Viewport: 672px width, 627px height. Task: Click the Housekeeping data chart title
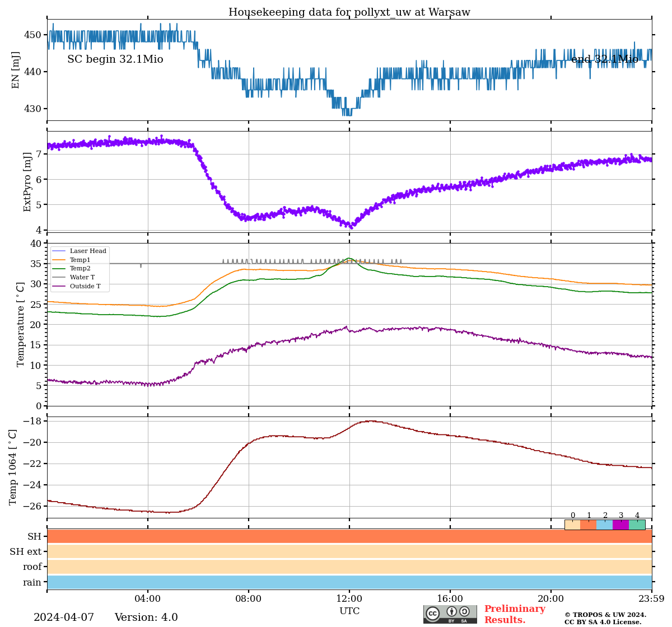pyautogui.click(x=349, y=12)
